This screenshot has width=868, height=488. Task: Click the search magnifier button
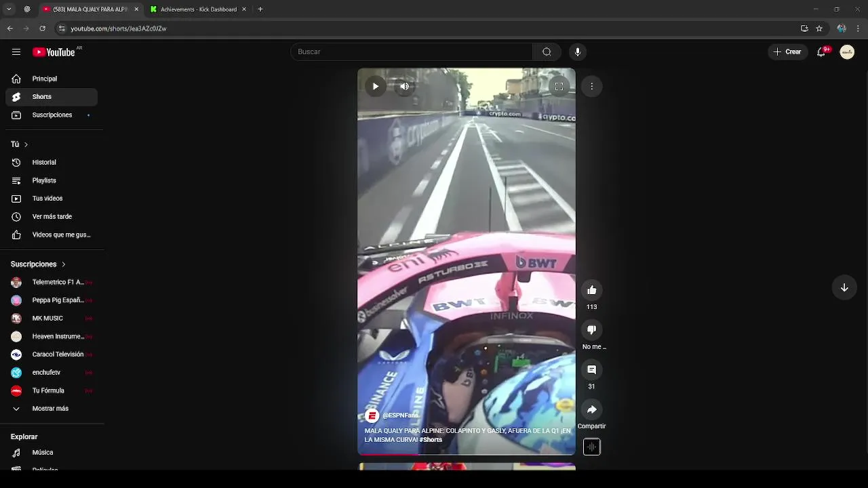(x=547, y=52)
